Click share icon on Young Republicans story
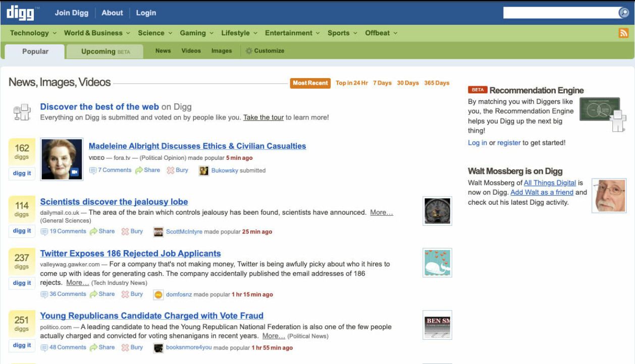This screenshot has width=635, height=364. click(x=93, y=347)
